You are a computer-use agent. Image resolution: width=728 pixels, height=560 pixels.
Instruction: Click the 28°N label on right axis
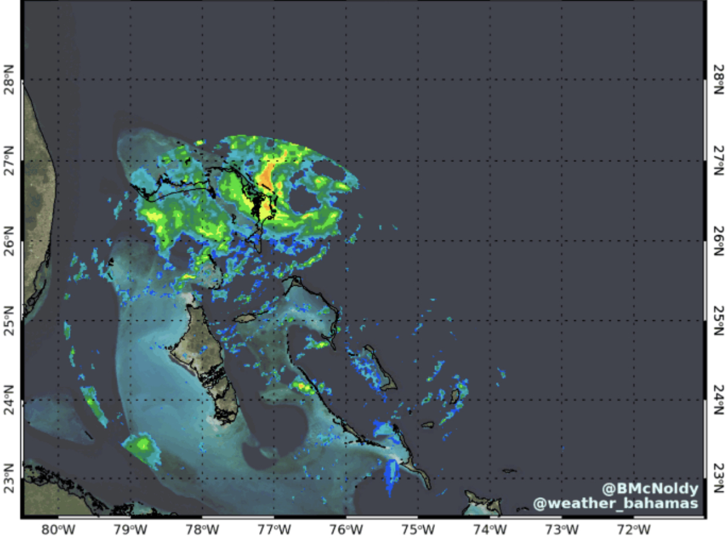coord(719,79)
